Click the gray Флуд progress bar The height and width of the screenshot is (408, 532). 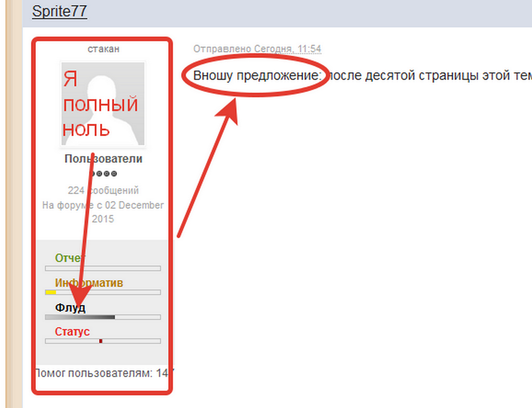point(103,317)
